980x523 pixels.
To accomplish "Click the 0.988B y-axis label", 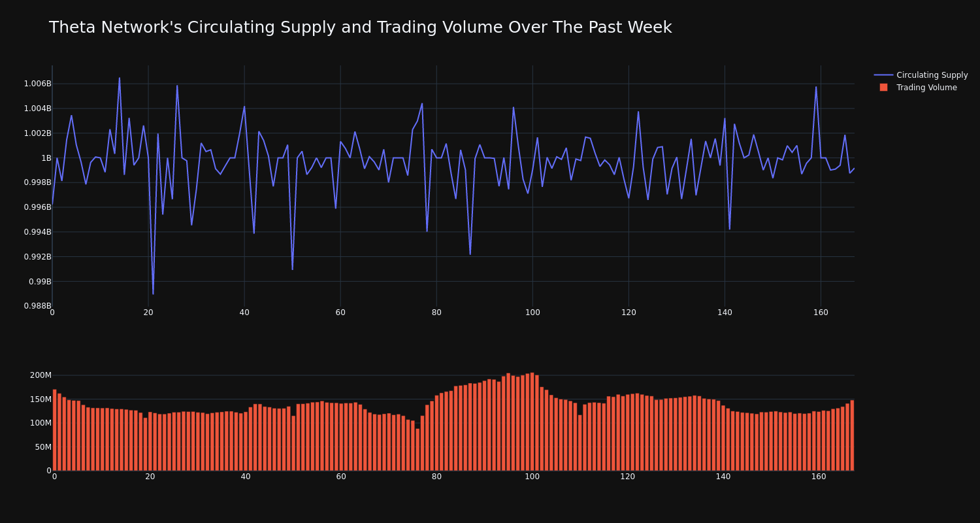I will pyautogui.click(x=37, y=306).
